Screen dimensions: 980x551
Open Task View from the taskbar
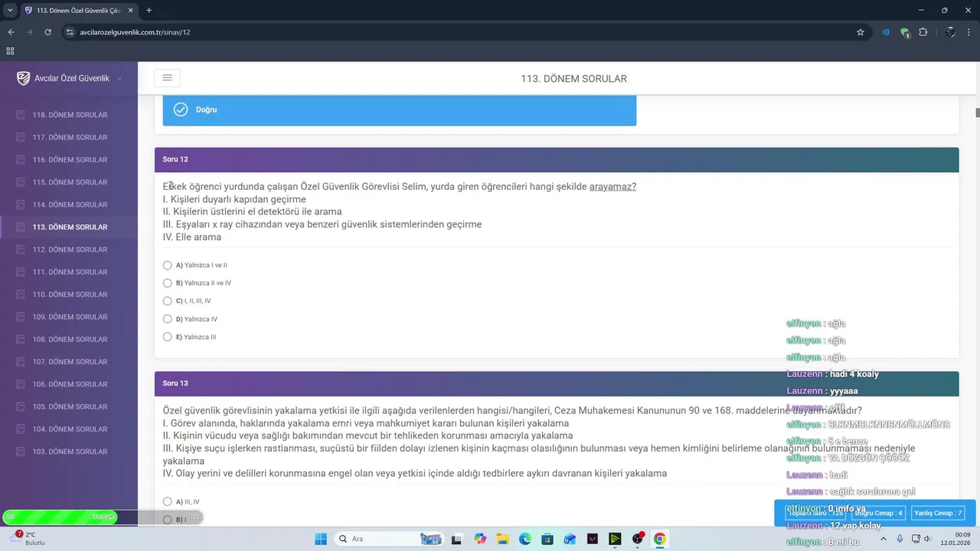coord(457,539)
